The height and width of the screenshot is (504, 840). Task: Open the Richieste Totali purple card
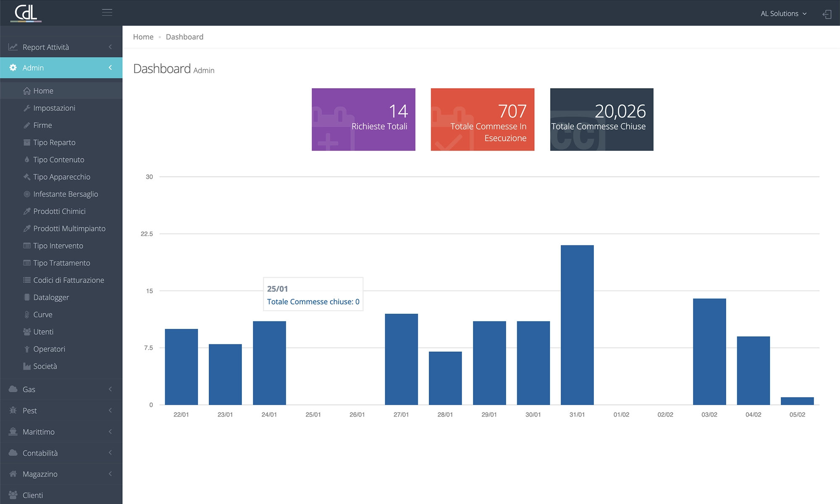tap(363, 119)
